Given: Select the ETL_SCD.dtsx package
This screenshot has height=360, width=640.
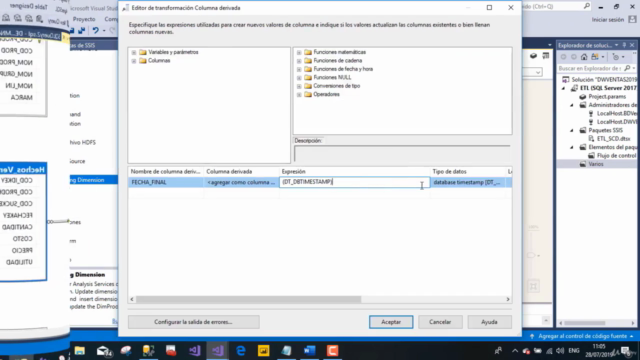Looking at the screenshot, I should tap(613, 139).
